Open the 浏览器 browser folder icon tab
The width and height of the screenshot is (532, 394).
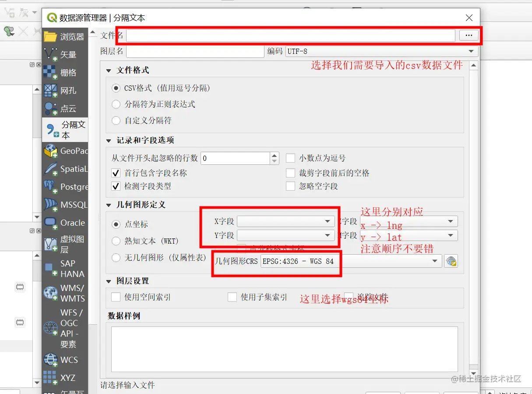pos(50,36)
